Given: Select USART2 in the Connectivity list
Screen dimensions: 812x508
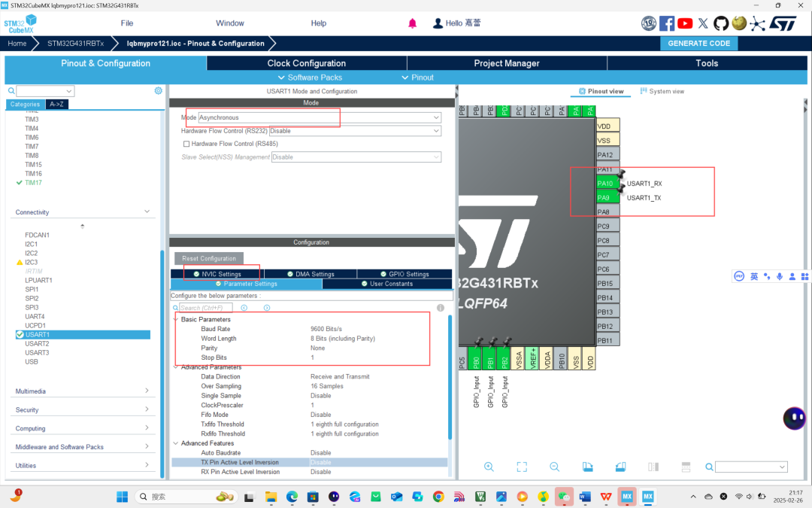Looking at the screenshot, I should pyautogui.click(x=38, y=344).
